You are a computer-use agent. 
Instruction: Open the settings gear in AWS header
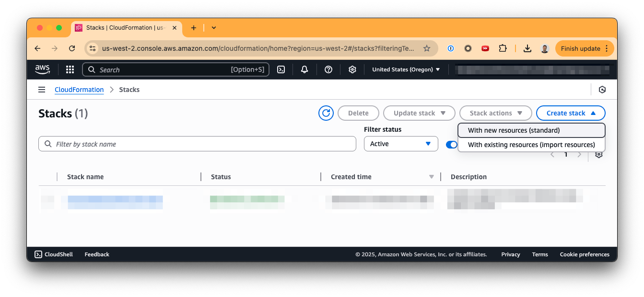(x=352, y=69)
